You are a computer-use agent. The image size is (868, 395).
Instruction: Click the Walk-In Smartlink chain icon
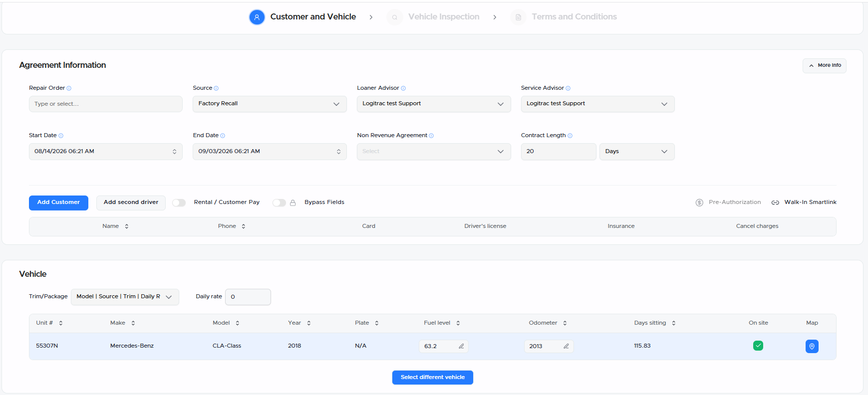pos(775,202)
